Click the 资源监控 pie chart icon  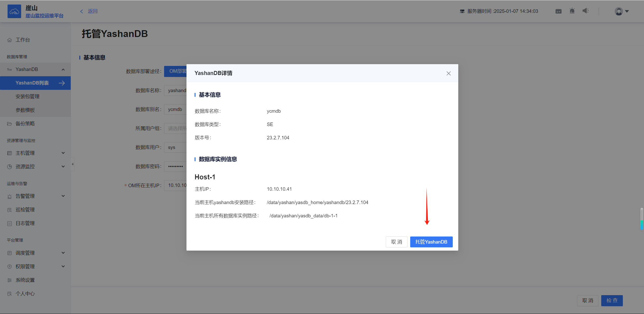click(x=10, y=167)
